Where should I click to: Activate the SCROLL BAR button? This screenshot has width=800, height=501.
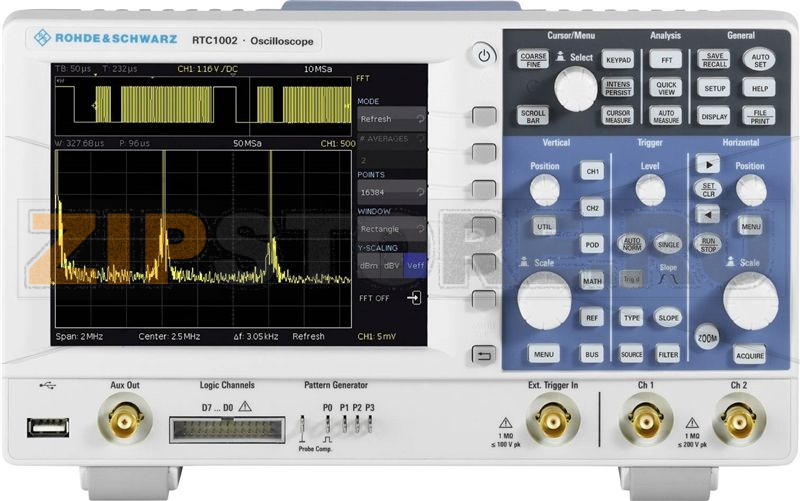(533, 116)
